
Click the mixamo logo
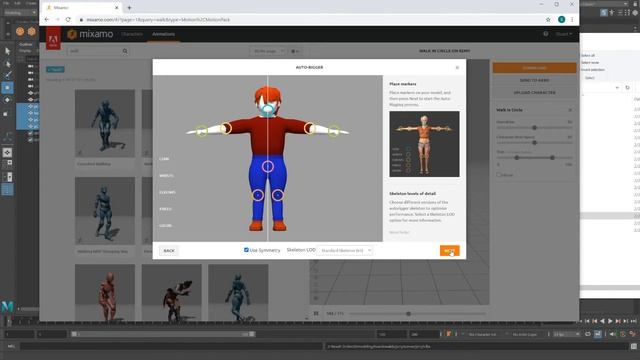click(90, 34)
